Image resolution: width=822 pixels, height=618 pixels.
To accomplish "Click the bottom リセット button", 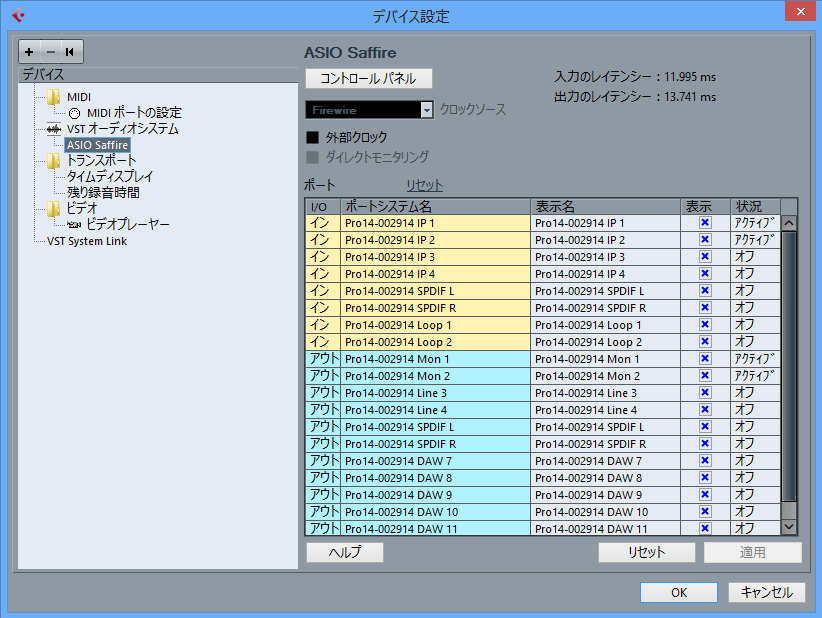I will click(647, 552).
